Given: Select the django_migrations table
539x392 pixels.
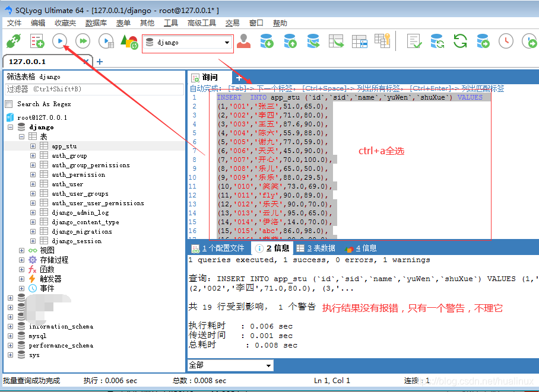Looking at the screenshot, I should point(82,231).
